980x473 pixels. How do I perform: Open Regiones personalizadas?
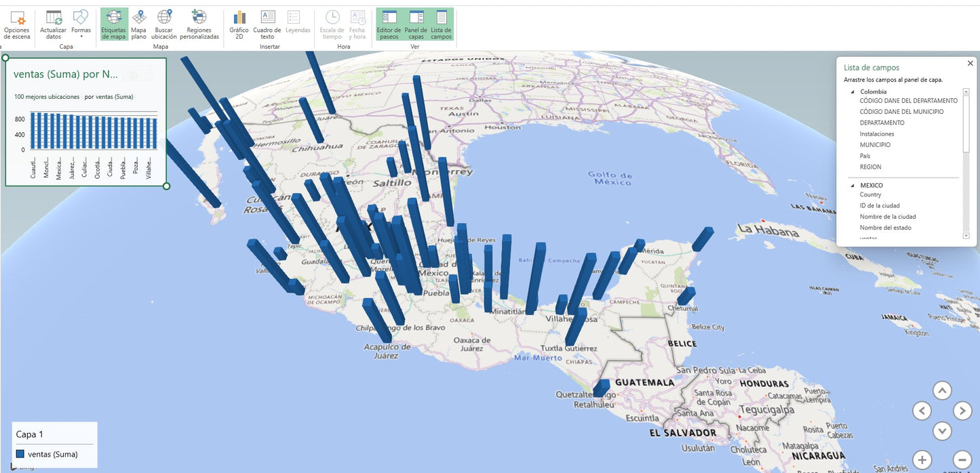coord(199,25)
